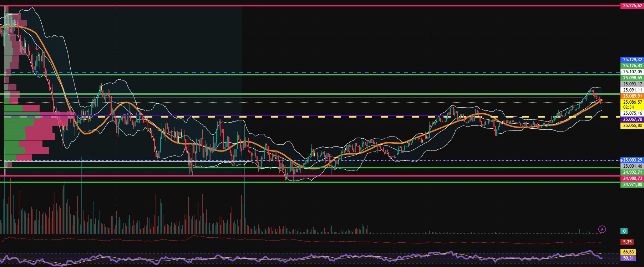Viewport: 644px width, 267px height.
Task: Select the blue 25.129,32 price label
Action: (632, 60)
